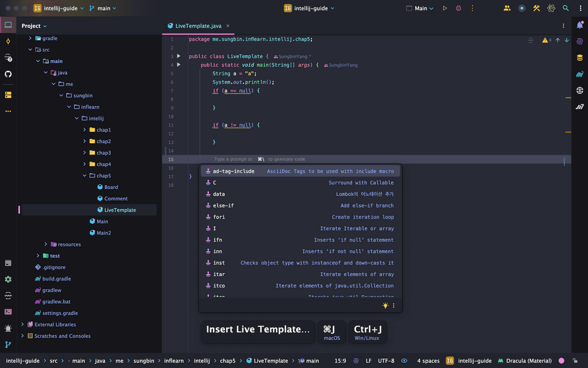Image resolution: width=588 pixels, height=368 pixels.
Task: Click 15:9 cursor position indicator
Action: [340, 361]
